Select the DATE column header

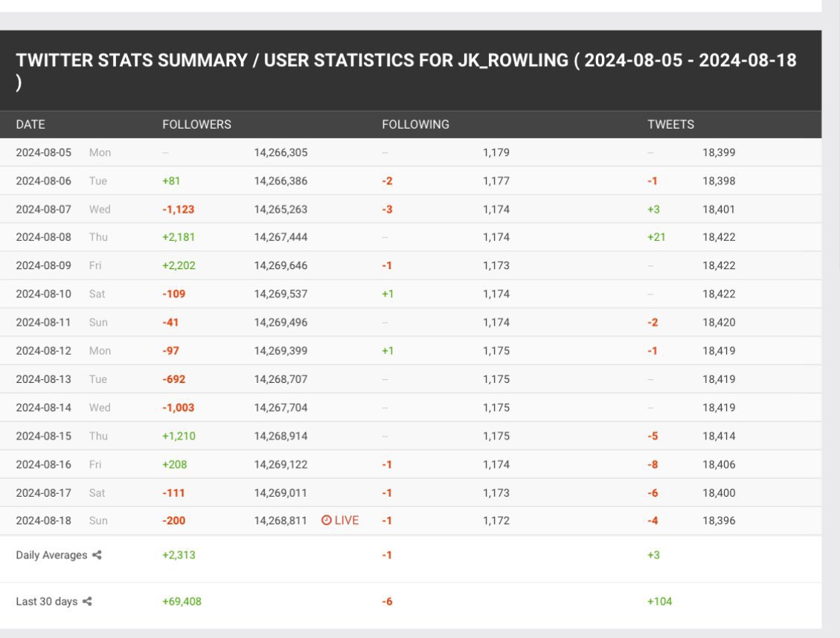tap(31, 124)
